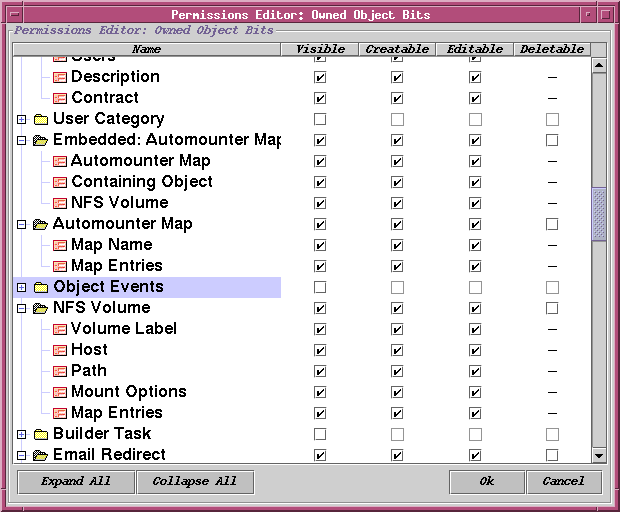Collapse the Email Redirect node
620x512 pixels.
coord(22,456)
